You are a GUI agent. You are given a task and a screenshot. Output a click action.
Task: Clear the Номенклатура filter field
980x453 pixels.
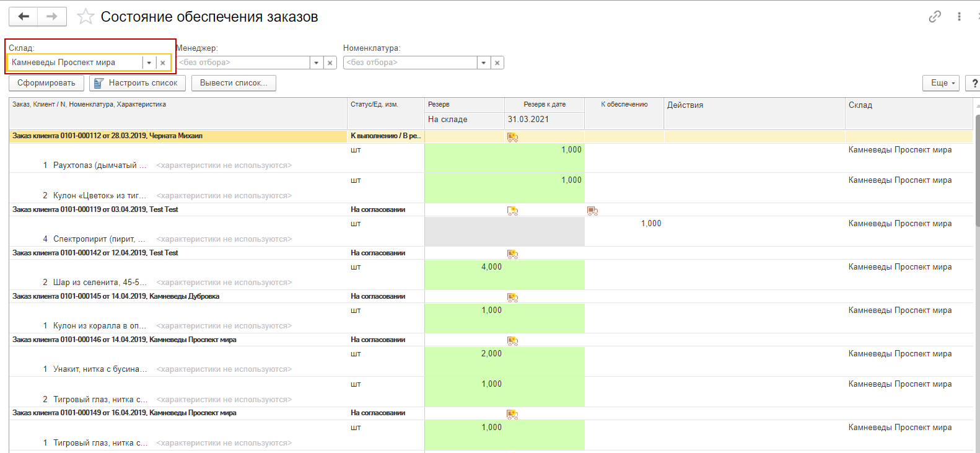click(497, 63)
